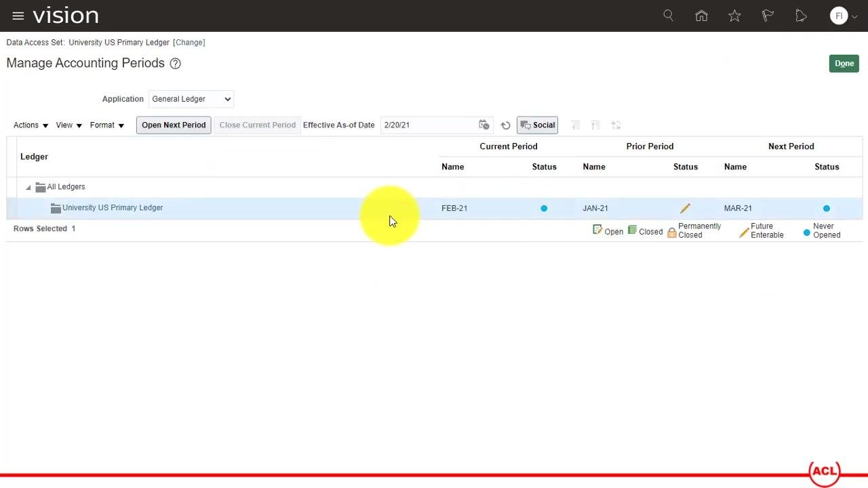868x488 pixels.
Task: Open the Format menu
Action: click(106, 125)
